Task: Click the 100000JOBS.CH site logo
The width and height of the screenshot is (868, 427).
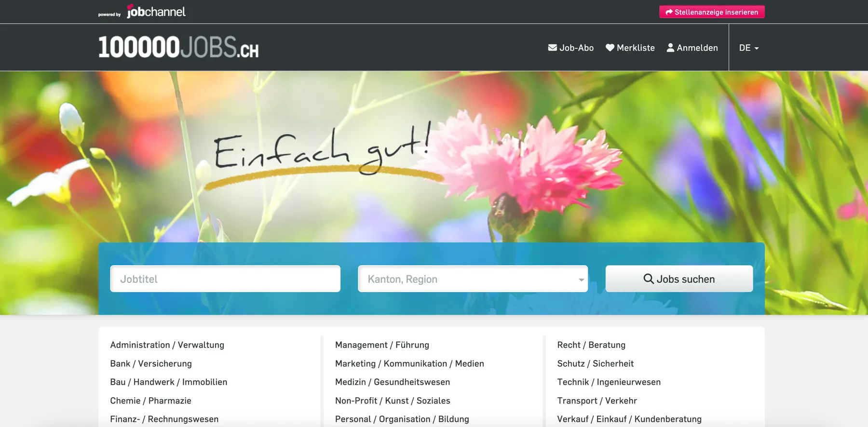Action: [178, 48]
